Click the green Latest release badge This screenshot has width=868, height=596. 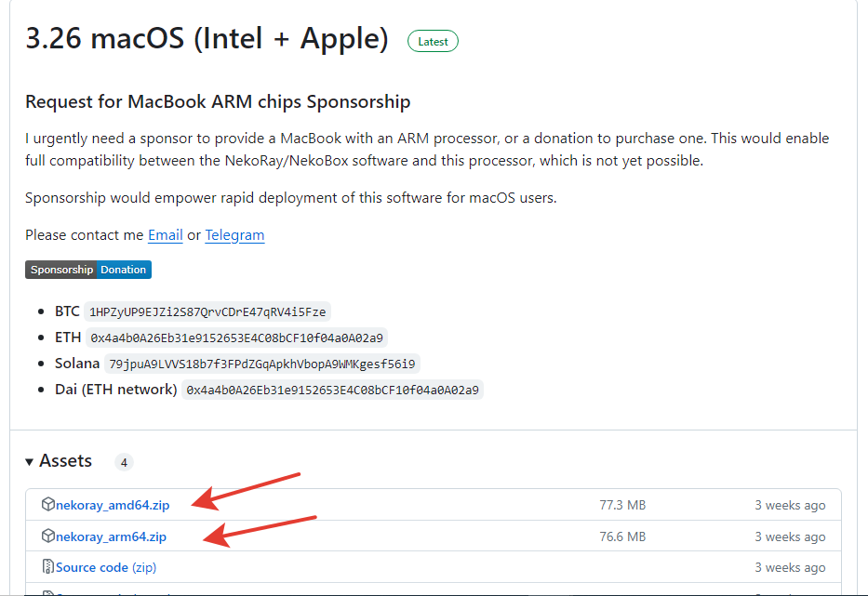point(433,41)
